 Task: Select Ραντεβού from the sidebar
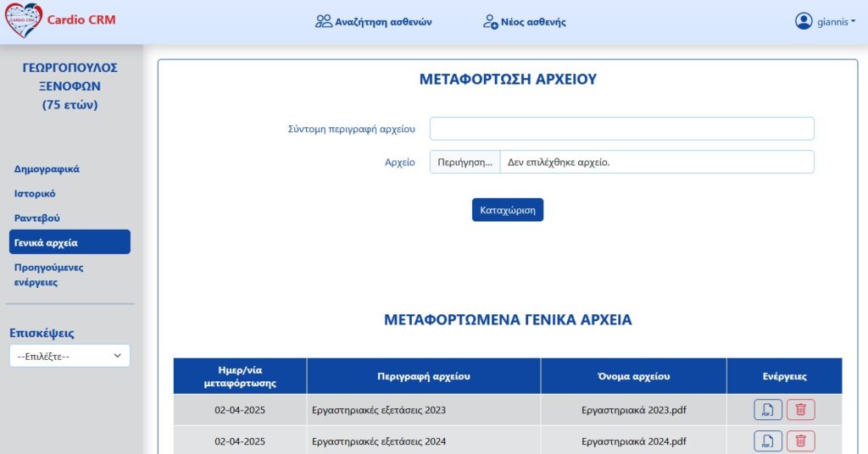36,218
